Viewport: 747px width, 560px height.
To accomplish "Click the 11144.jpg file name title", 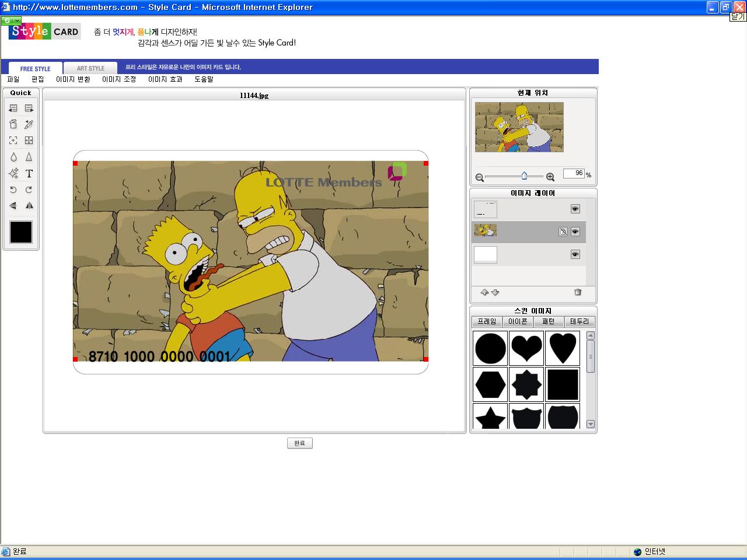I will tap(254, 96).
